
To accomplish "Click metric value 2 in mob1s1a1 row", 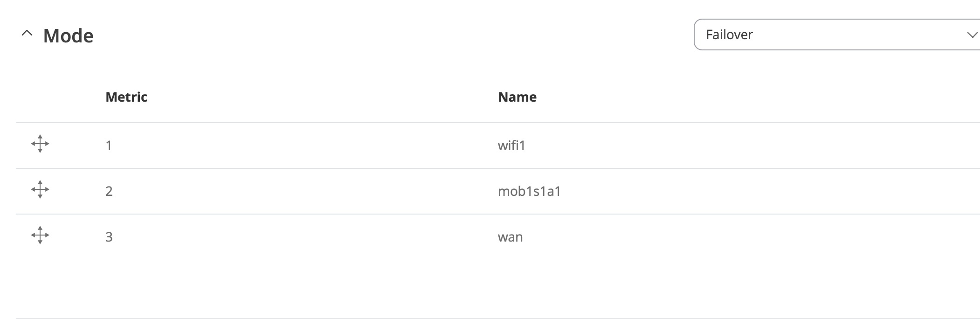I will coord(109,191).
